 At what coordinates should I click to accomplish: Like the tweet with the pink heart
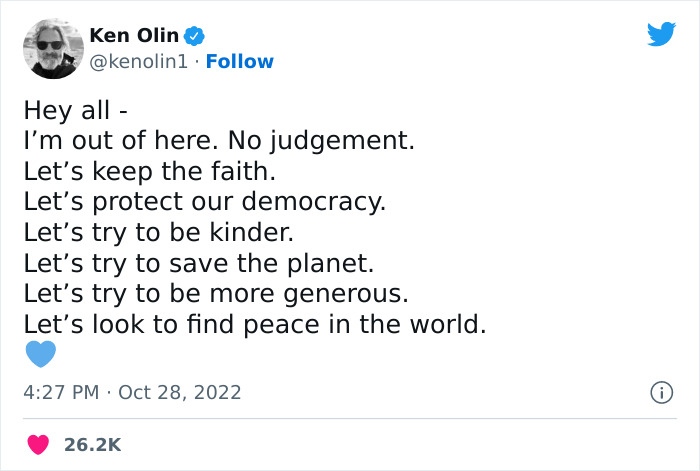click(37, 444)
